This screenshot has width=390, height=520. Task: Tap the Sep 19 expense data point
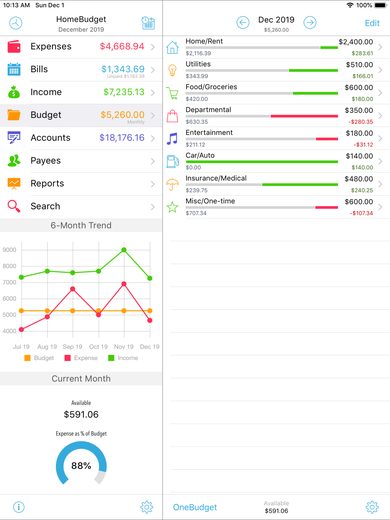pos(73,289)
